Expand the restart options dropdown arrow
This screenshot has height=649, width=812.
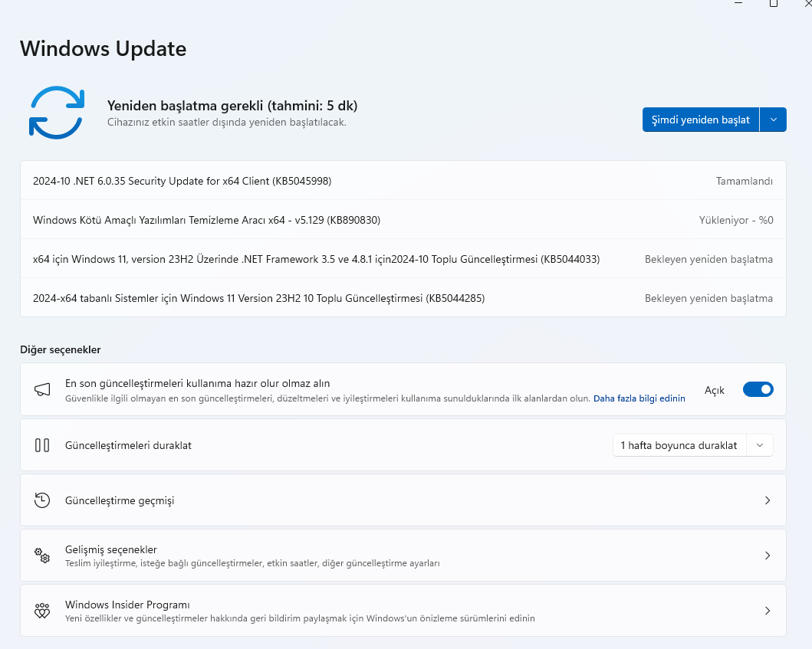(x=774, y=120)
